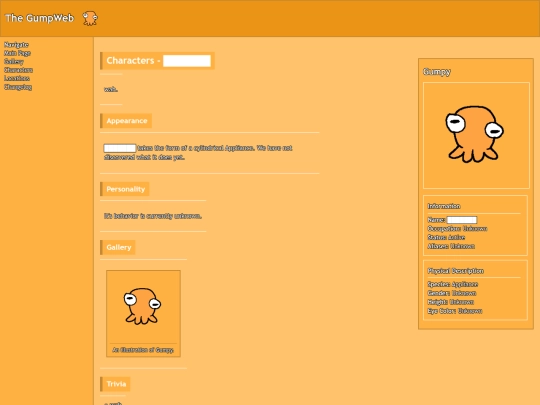This screenshot has height=405, width=540.
Task: Select the Personality section heading
Action: point(125,189)
